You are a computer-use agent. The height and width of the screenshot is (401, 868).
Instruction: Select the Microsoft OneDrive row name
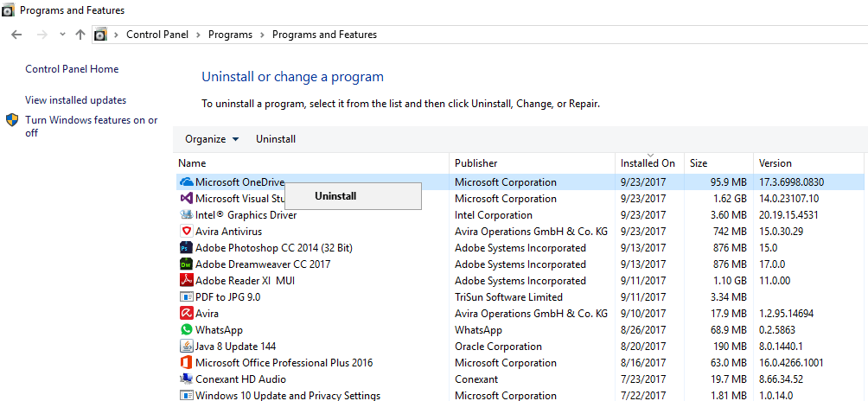pos(239,182)
